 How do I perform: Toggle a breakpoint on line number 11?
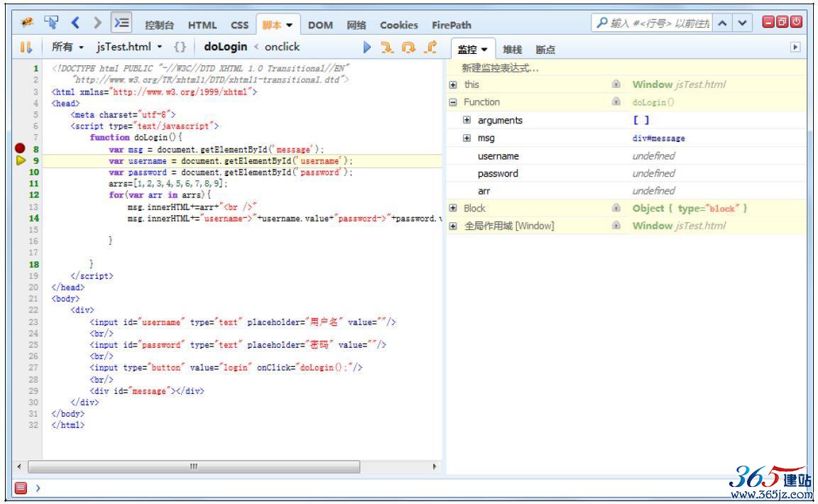point(34,184)
